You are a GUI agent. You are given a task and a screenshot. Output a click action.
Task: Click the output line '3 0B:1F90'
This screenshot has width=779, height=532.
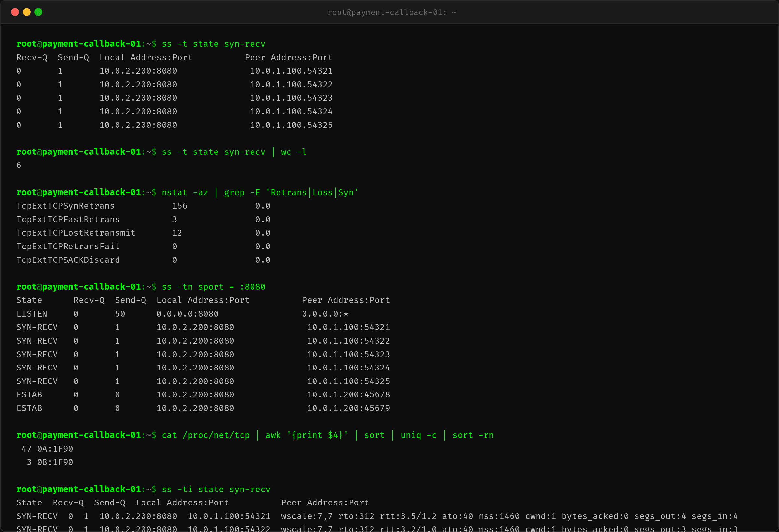pos(50,462)
